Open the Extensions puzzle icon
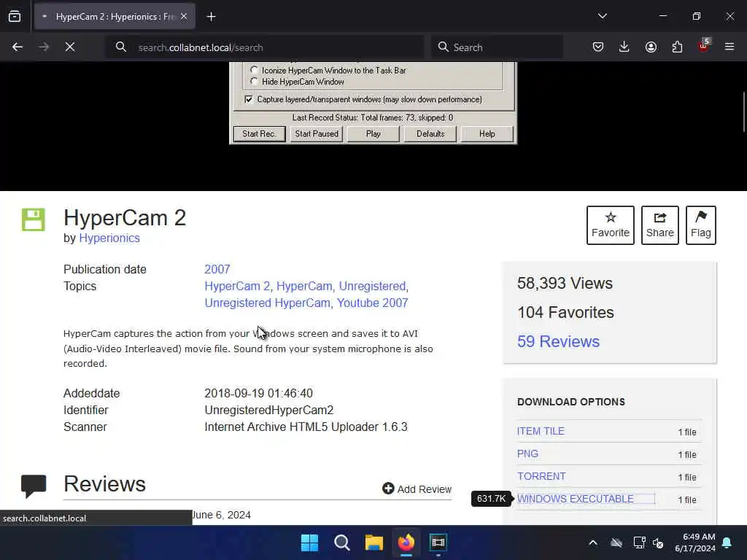 click(x=677, y=47)
